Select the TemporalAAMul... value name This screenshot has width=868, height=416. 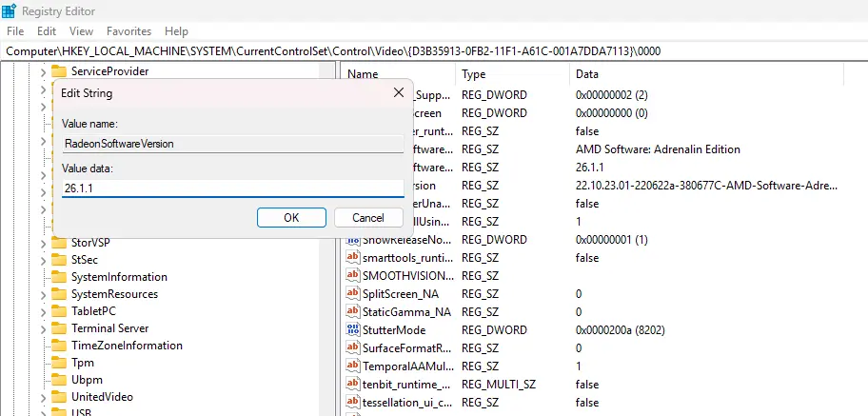(x=408, y=366)
